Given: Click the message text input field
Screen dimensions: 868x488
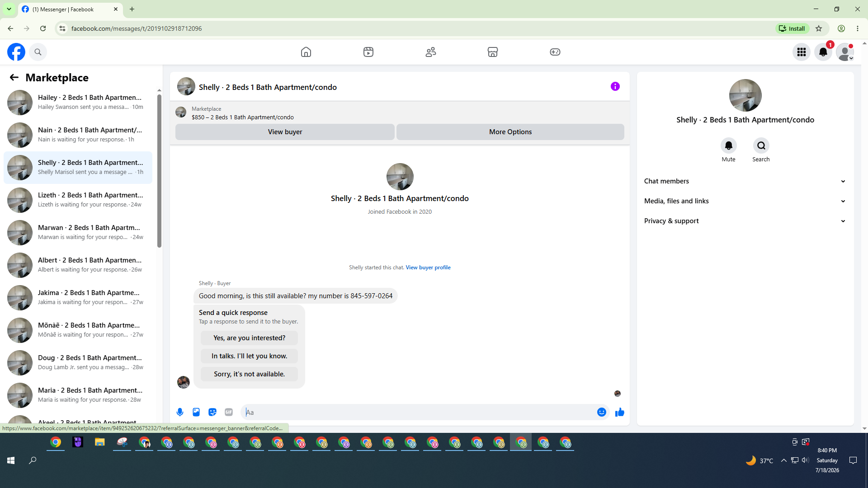Looking at the screenshot, I should coord(419,412).
